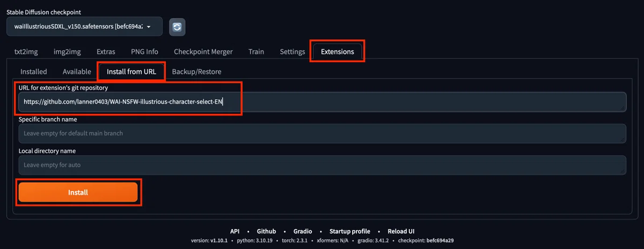
Task: Open the Github footer link
Action: (266, 231)
